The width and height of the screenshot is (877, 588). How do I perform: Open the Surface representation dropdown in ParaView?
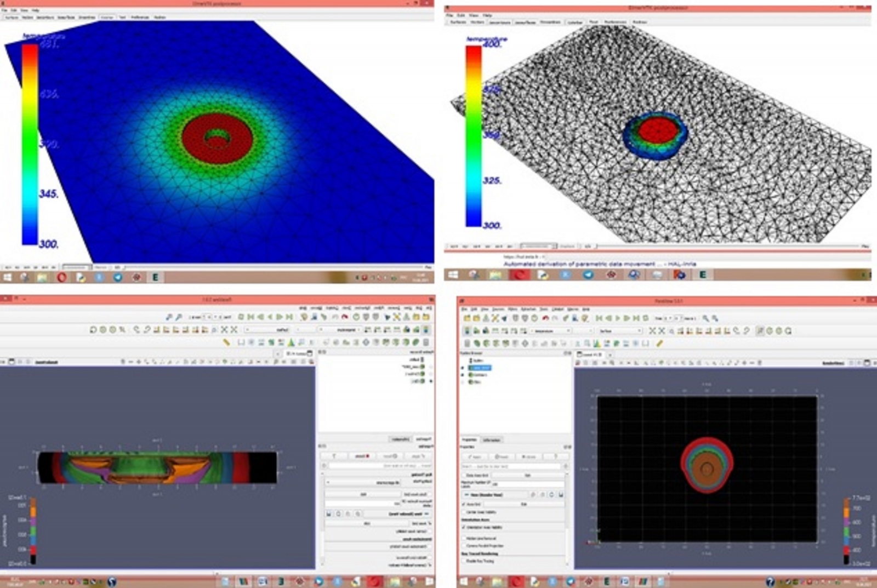coord(619,331)
